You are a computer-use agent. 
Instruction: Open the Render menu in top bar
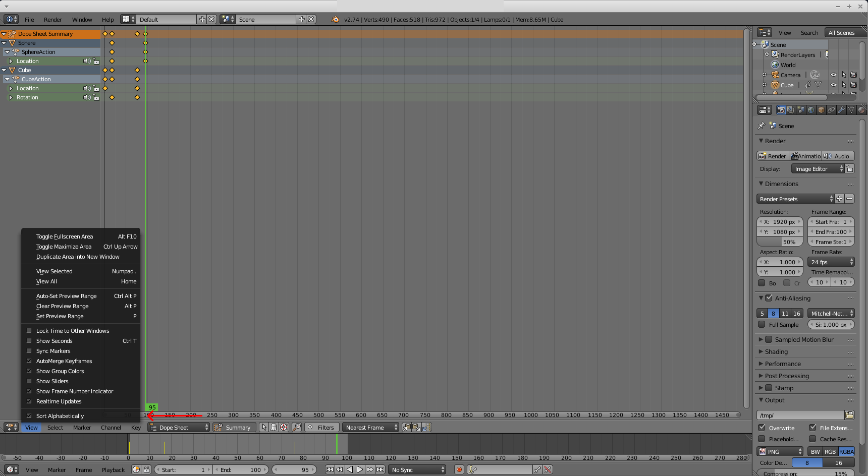coord(52,19)
